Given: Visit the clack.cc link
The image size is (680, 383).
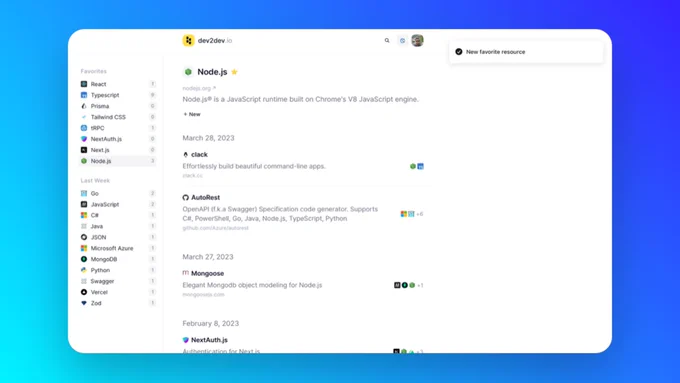Looking at the screenshot, I should coord(193,176).
